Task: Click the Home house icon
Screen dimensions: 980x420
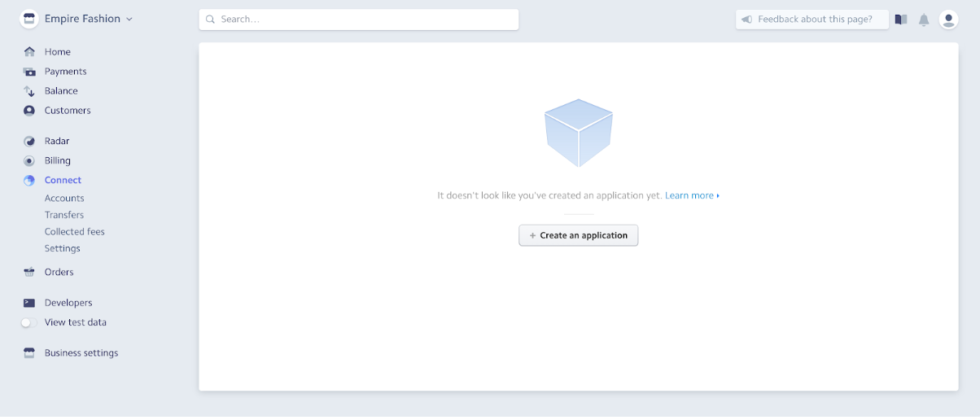Action: click(x=29, y=52)
